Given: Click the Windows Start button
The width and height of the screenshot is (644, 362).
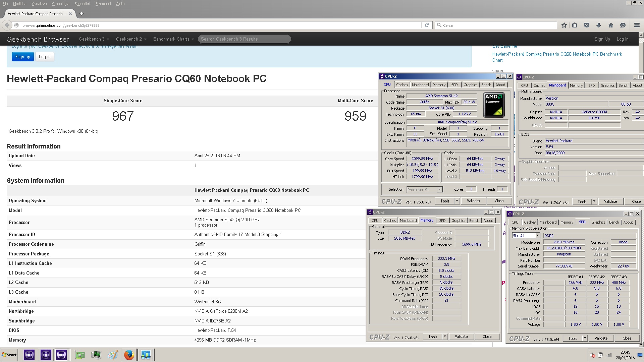Looking at the screenshot, I should point(9,355).
